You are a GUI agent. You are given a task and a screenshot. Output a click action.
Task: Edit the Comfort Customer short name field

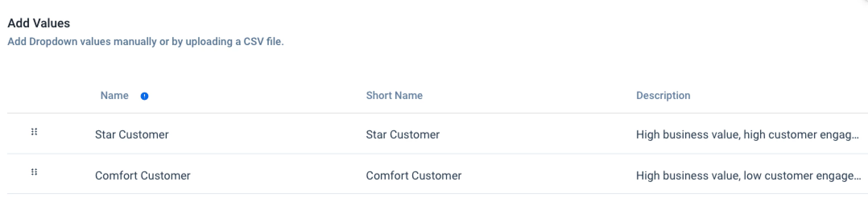(413, 175)
